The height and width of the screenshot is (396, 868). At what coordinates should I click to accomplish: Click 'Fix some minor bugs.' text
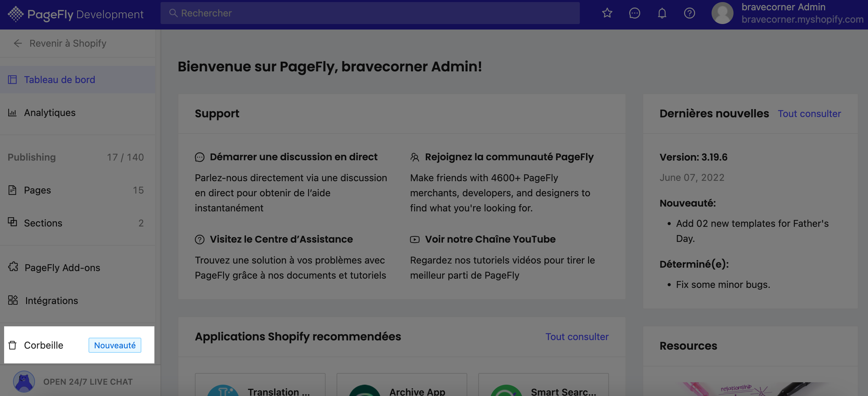pos(723,284)
